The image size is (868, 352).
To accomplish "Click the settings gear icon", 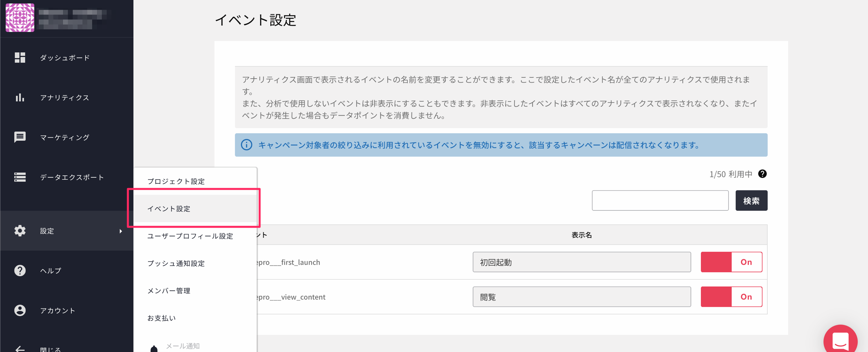I will (x=20, y=231).
